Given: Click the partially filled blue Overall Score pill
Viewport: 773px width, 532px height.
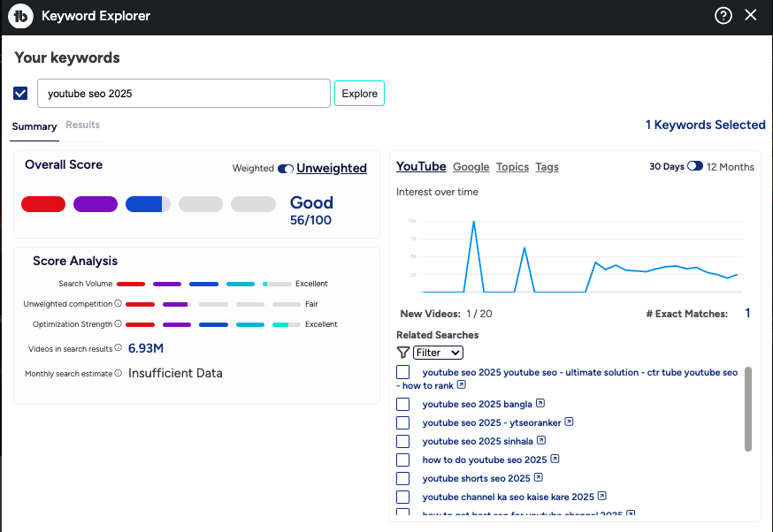Looking at the screenshot, I should (148, 204).
